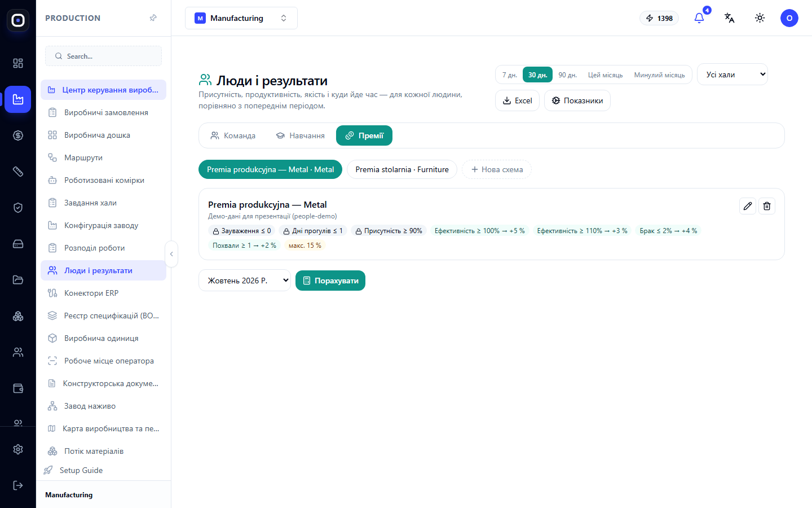Open the finance dollar icon in the left rail
This screenshot has width=812, height=508.
click(18, 135)
